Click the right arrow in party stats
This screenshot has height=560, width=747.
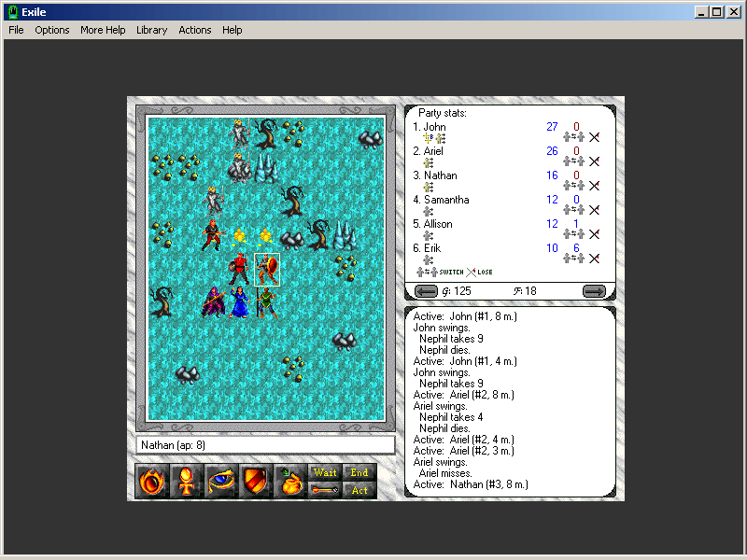[x=594, y=291]
